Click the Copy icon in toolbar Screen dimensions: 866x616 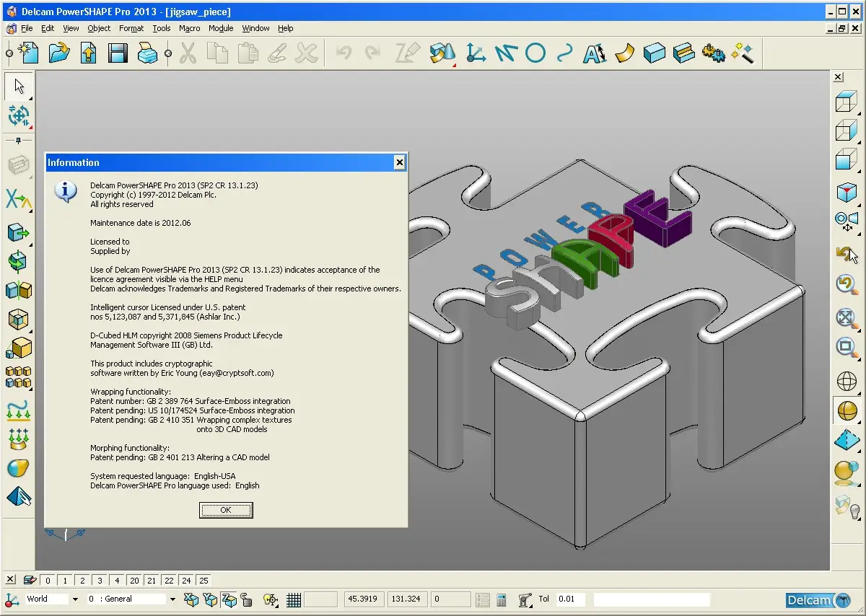click(217, 53)
